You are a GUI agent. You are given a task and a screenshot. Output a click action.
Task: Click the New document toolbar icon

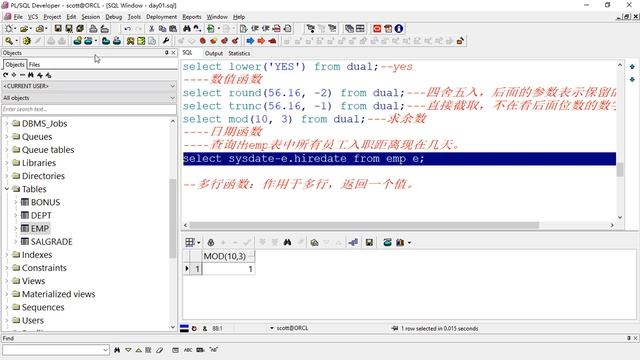click(x=8, y=29)
